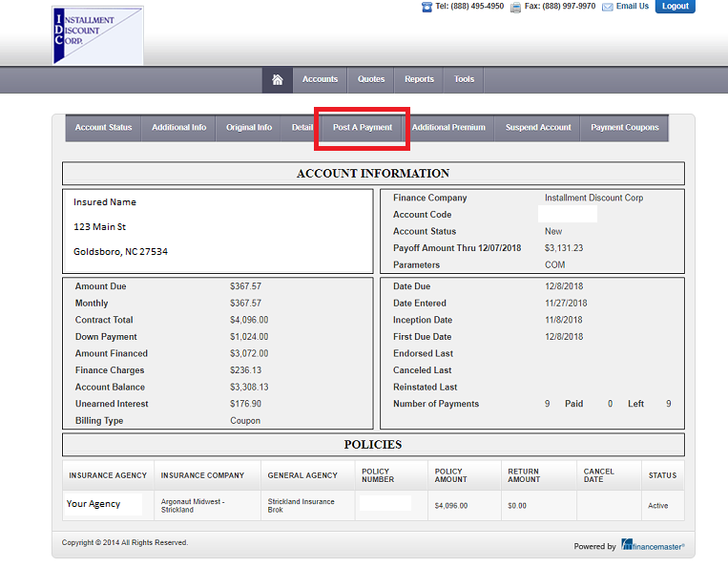Viewport: 728px width, 567px height.
Task: Click the blank Account Code field
Action: point(568,214)
